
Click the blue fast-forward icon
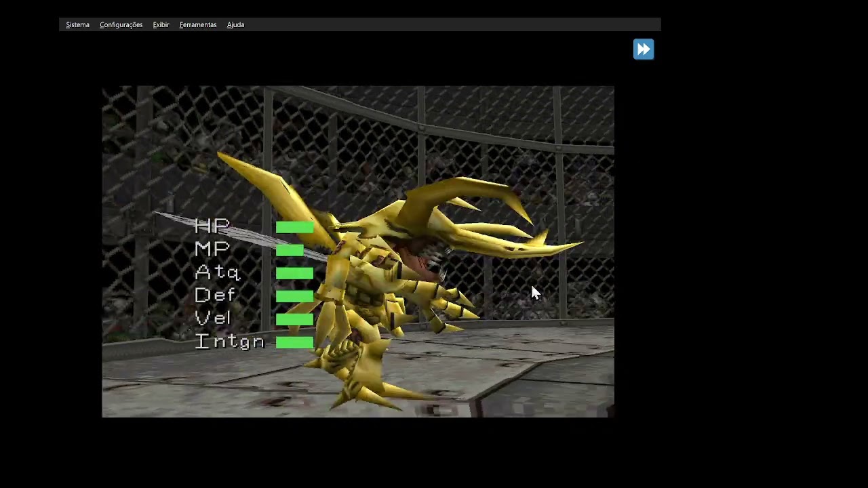[x=644, y=49]
